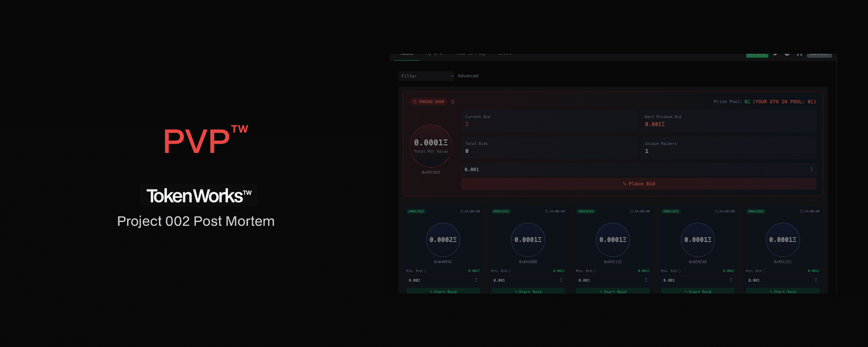Click the Ending Soon status badge
The image size is (868, 347).
click(x=428, y=102)
